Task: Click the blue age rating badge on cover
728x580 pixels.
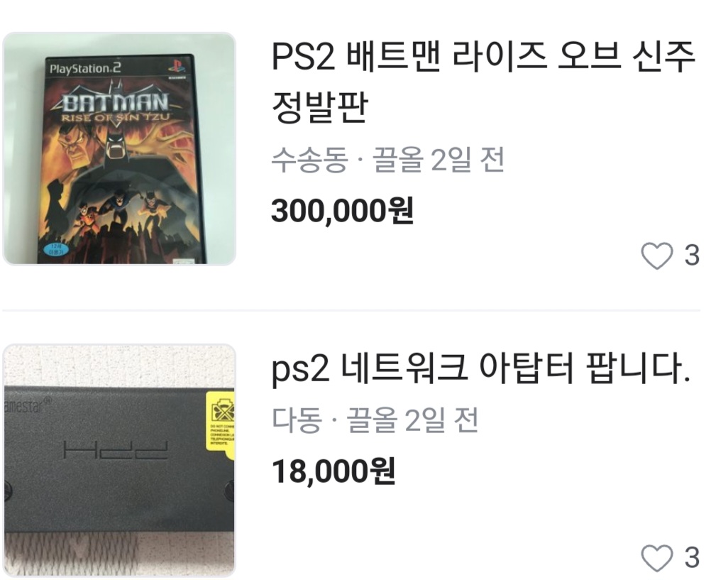Action: click(x=56, y=250)
